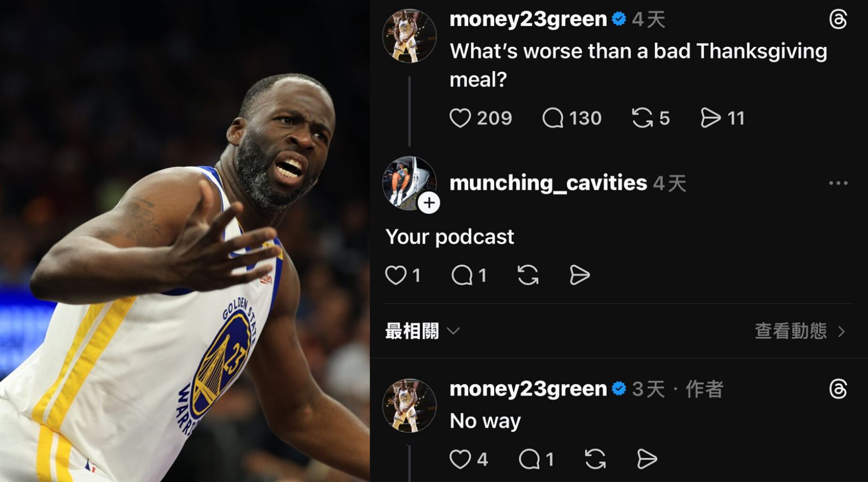
Task: Click Threads logo on 'No way' reply
Action: (x=838, y=389)
